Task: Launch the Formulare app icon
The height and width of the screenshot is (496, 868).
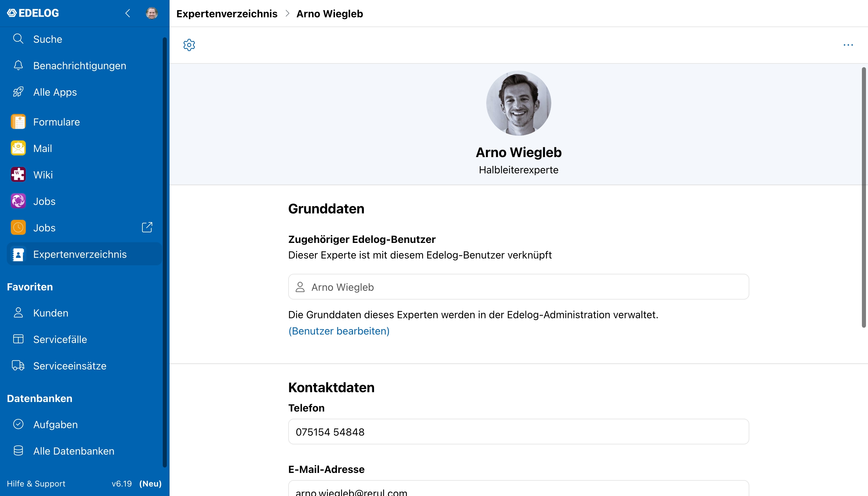Action: pyautogui.click(x=18, y=121)
